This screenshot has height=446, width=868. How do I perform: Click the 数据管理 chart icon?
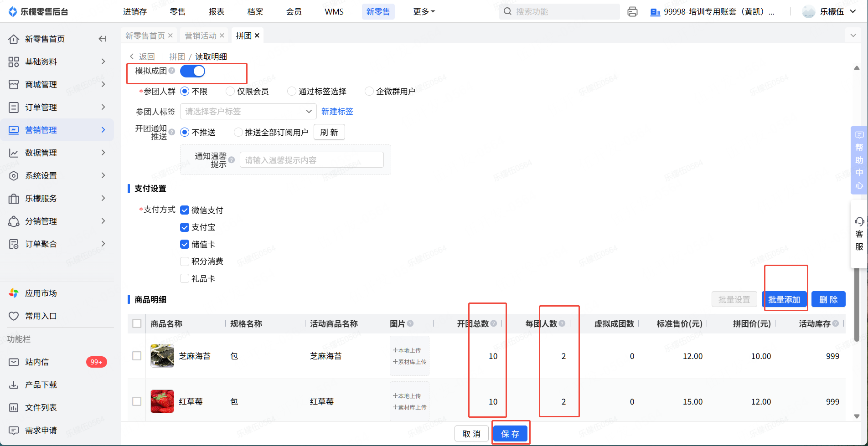pos(14,153)
